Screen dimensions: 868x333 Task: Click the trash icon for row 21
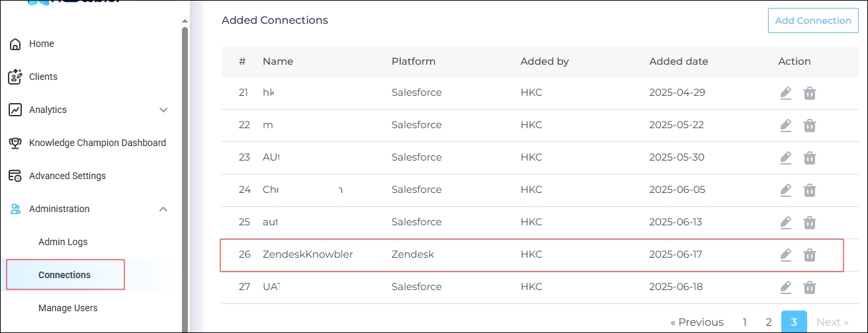point(809,92)
